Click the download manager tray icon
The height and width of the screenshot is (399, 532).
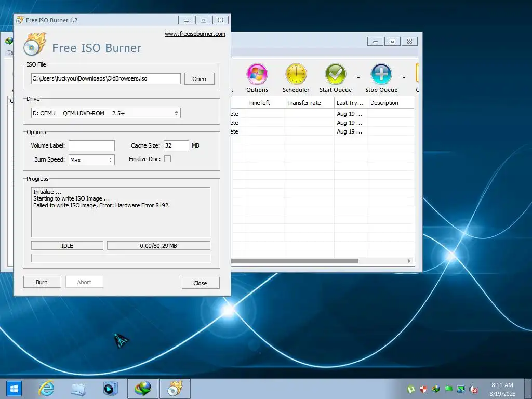coord(436,389)
